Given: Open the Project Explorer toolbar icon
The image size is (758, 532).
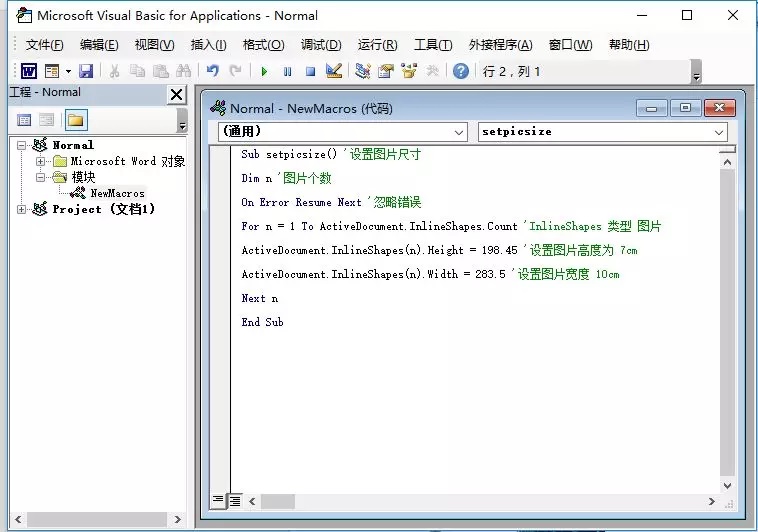Looking at the screenshot, I should coord(363,71).
